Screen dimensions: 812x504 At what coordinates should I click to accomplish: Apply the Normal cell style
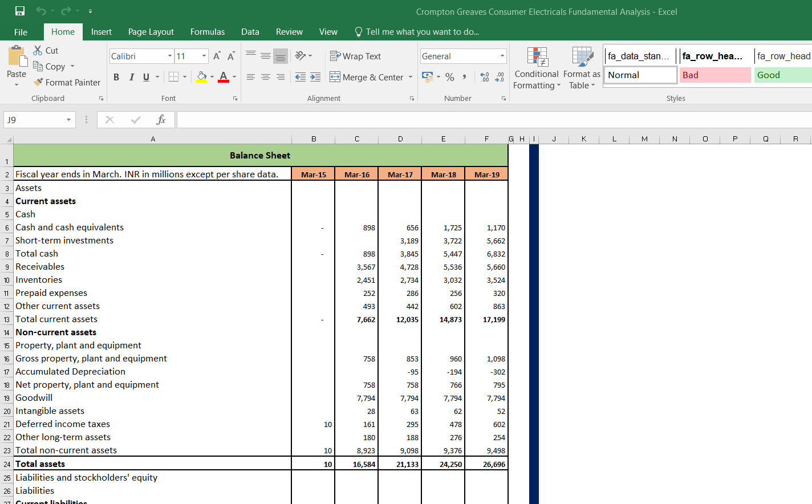click(x=640, y=75)
